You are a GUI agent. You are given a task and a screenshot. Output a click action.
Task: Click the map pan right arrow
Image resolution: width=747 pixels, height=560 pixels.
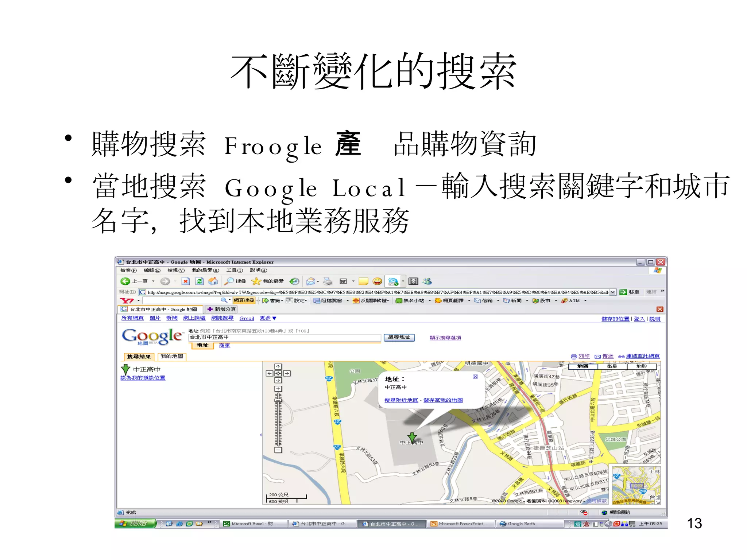pos(287,373)
